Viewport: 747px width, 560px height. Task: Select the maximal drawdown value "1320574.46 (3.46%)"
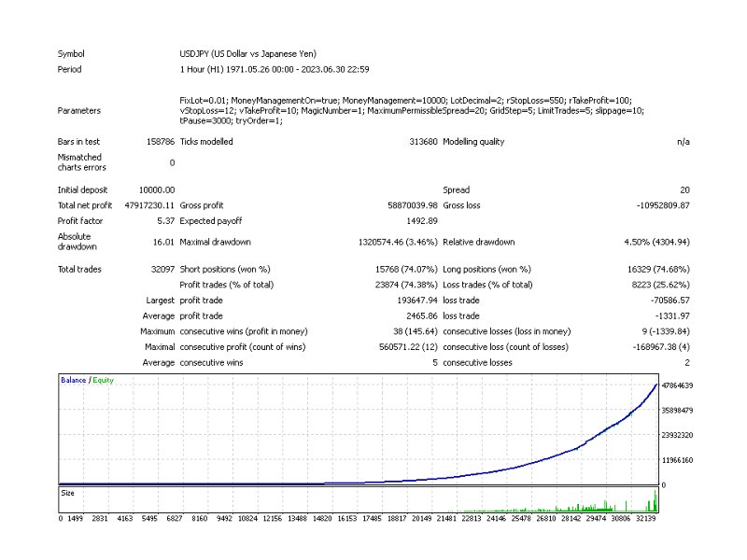(x=398, y=242)
